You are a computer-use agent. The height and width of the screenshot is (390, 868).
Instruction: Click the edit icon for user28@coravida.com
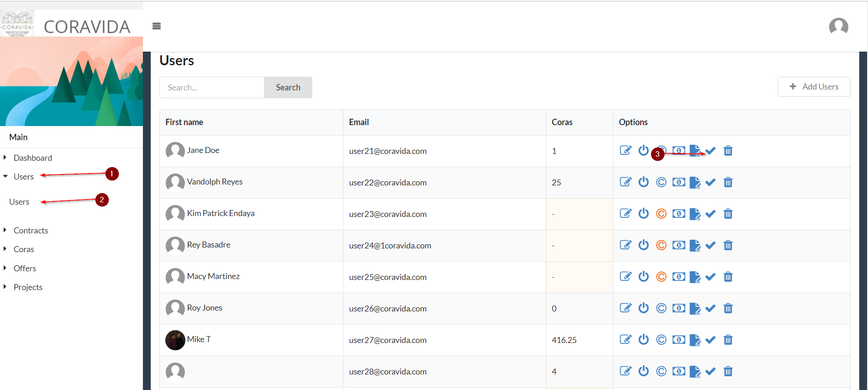click(x=625, y=371)
